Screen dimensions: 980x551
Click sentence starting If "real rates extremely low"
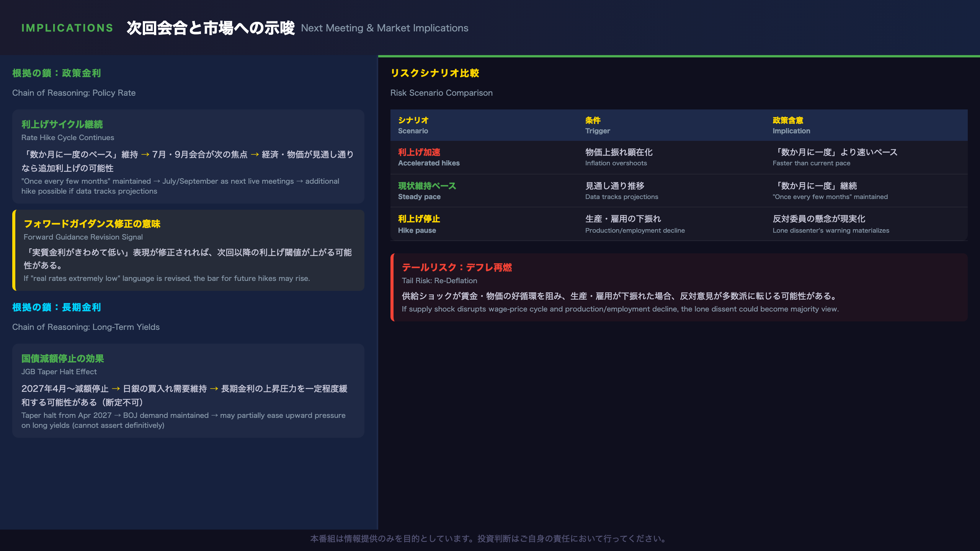pyautogui.click(x=167, y=278)
